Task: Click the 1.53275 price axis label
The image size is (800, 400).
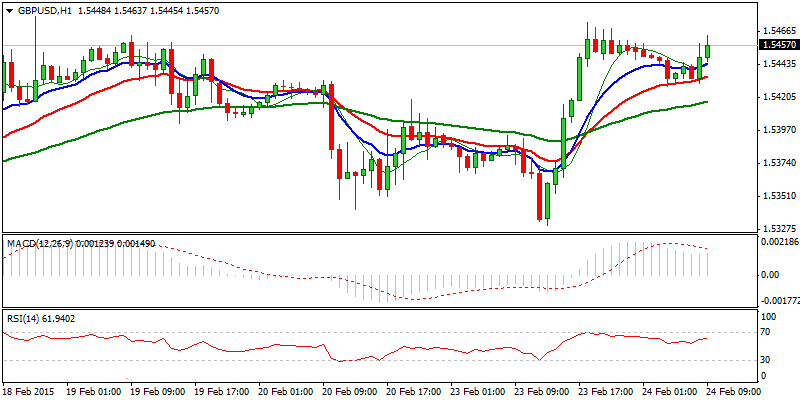Action: click(779, 228)
